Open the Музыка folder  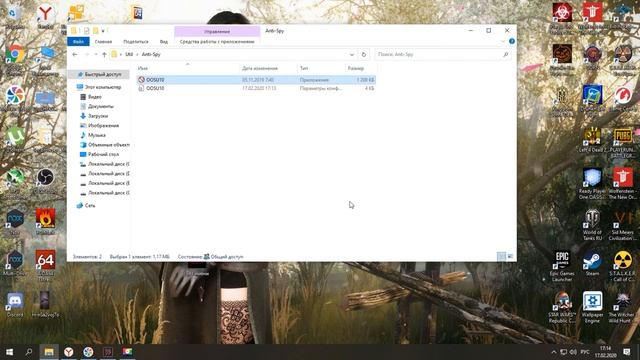pyautogui.click(x=93, y=135)
